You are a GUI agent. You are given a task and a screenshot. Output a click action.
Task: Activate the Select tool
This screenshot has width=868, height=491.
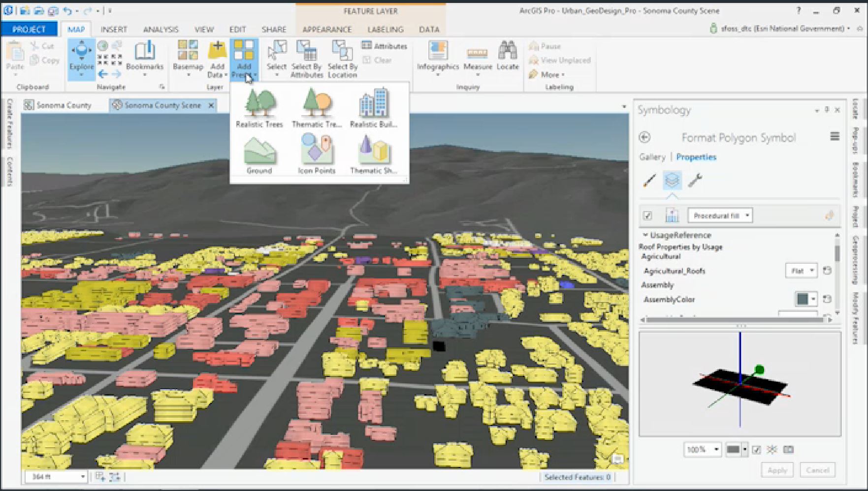[x=277, y=58]
